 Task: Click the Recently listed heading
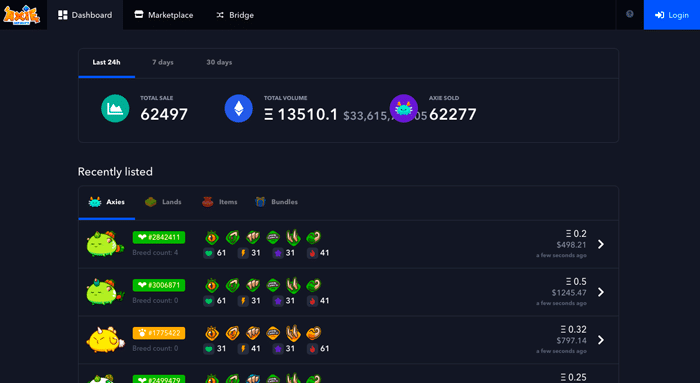click(115, 172)
